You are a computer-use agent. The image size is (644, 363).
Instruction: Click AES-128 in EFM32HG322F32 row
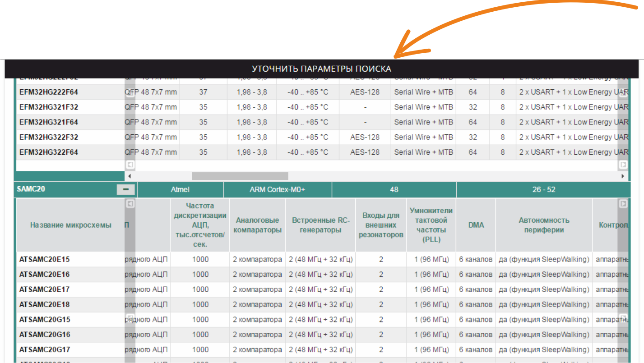(365, 137)
